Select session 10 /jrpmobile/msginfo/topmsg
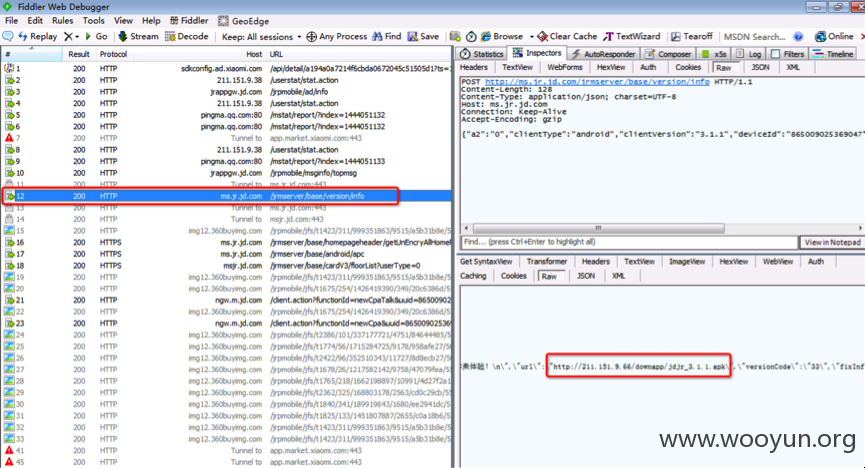Image resolution: width=865 pixels, height=468 pixels. (226, 173)
